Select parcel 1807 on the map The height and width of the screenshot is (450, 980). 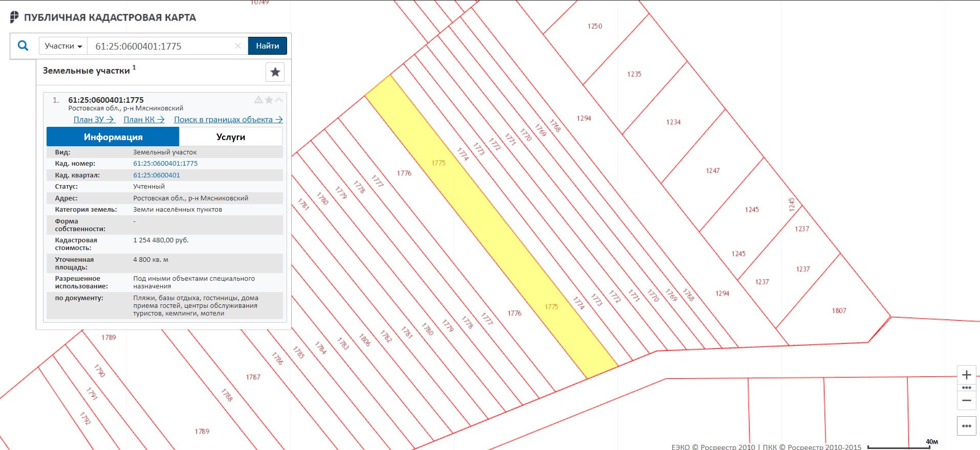tap(839, 311)
